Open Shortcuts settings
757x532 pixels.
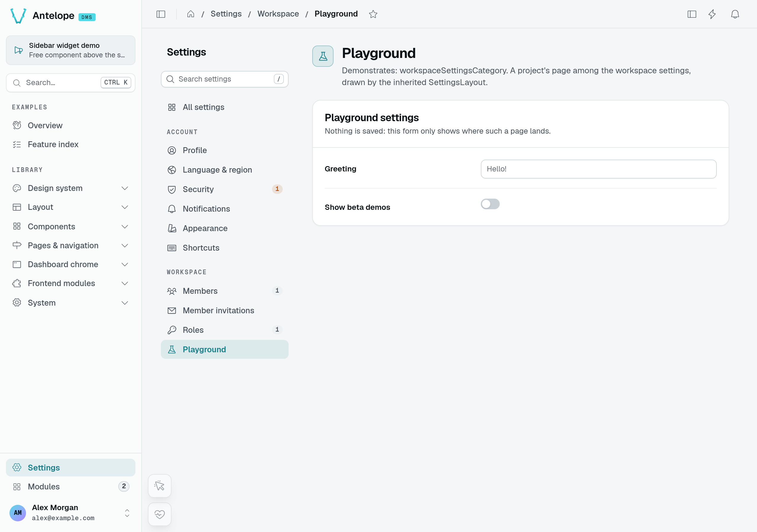tap(224, 248)
